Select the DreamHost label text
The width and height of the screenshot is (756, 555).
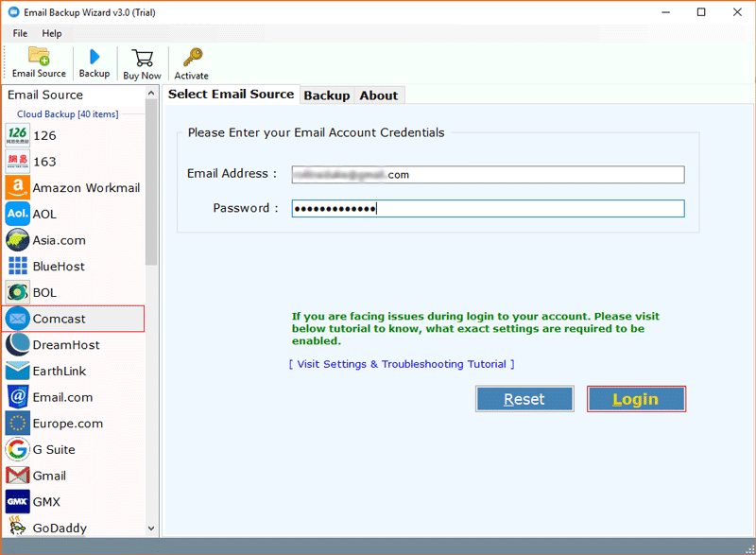coord(66,345)
